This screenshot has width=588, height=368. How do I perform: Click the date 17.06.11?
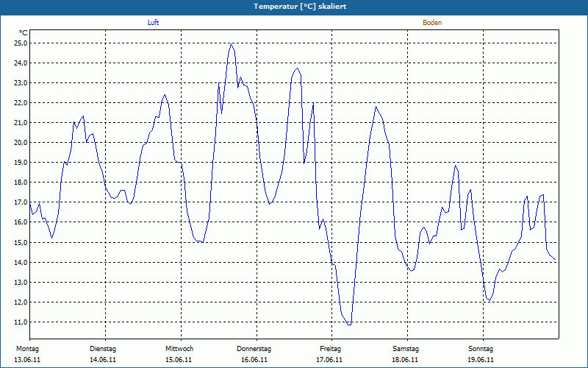[x=329, y=360]
